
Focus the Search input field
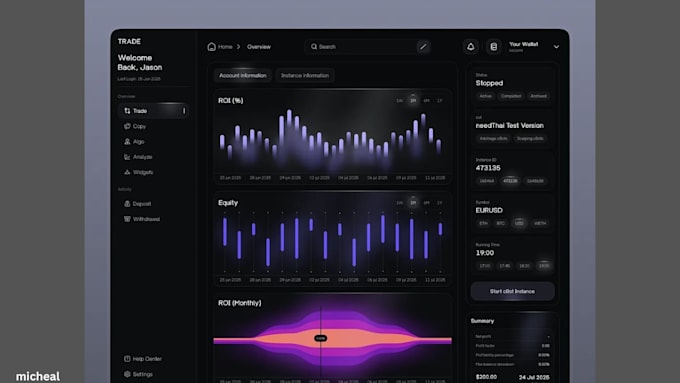pos(367,46)
